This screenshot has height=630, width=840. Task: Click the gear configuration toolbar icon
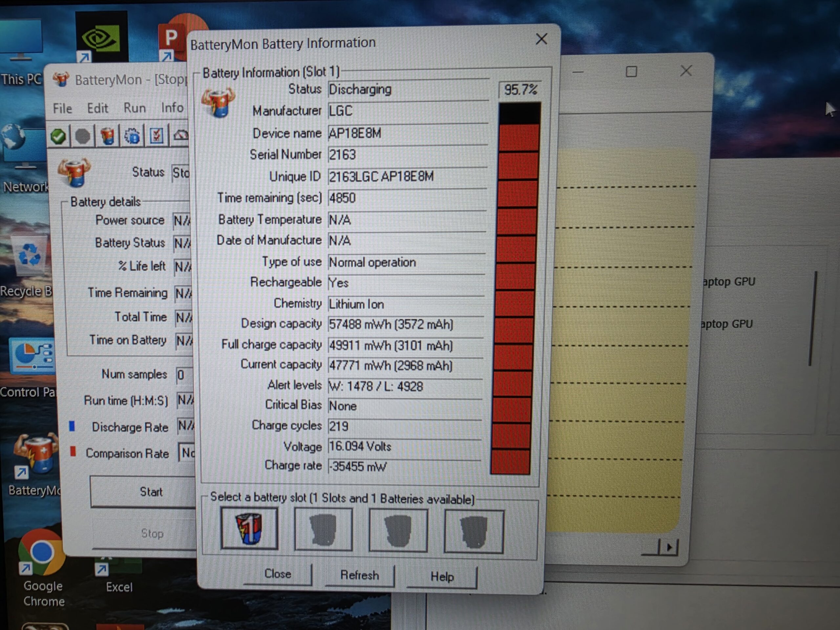pyautogui.click(x=132, y=136)
